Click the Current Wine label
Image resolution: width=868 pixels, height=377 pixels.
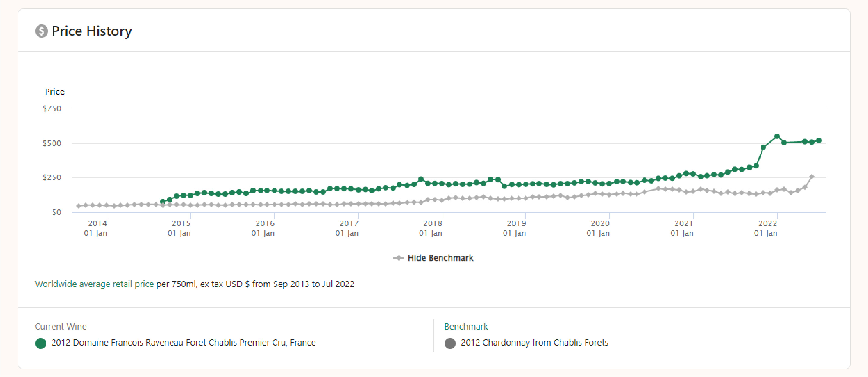[x=61, y=327]
